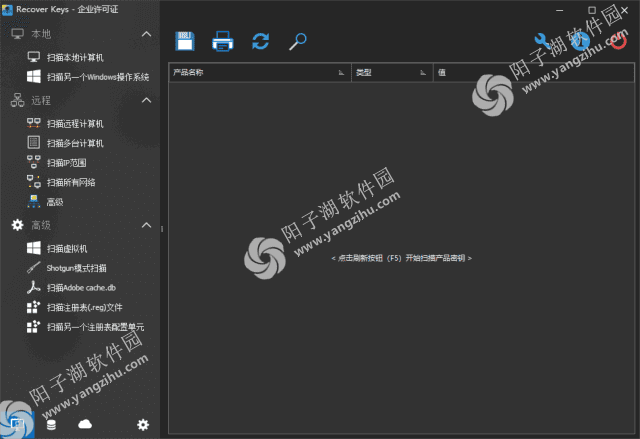Viewport: 640px width, 439px height.
Task: Click the network icon beside 扫描远程计算机
Action: 33,123
